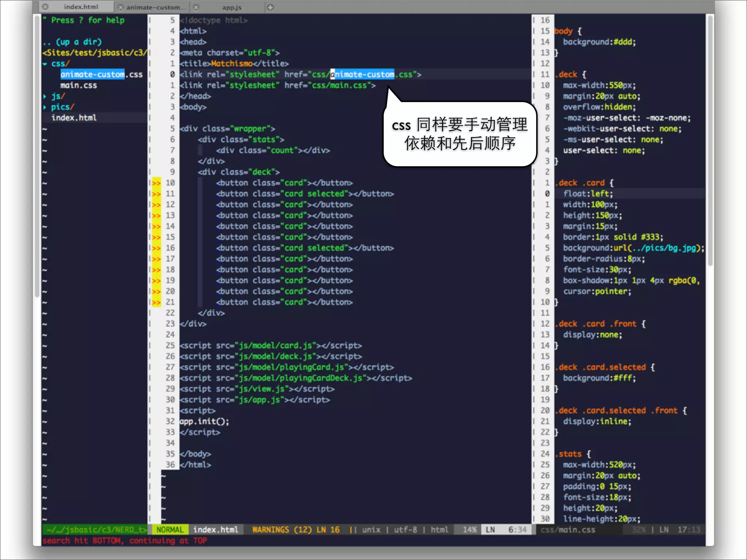Click the LN 17:13 position indicator

click(x=680, y=530)
